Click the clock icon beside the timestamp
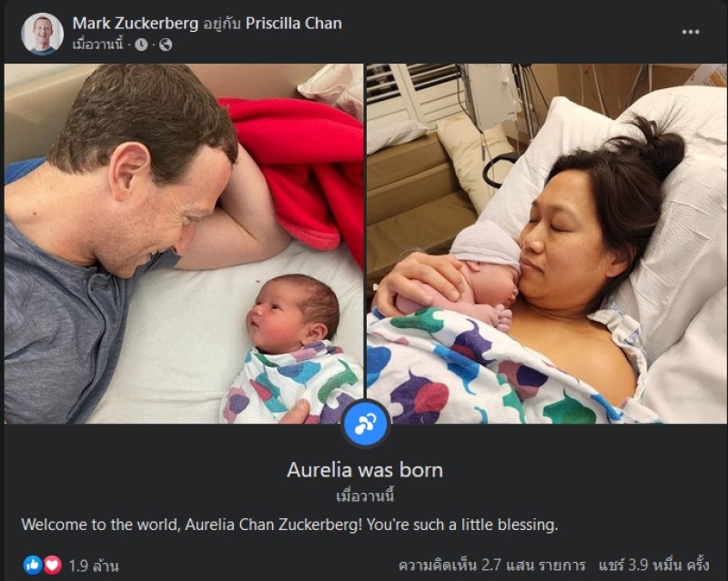Image resolution: width=728 pixels, height=581 pixels. coord(141,45)
